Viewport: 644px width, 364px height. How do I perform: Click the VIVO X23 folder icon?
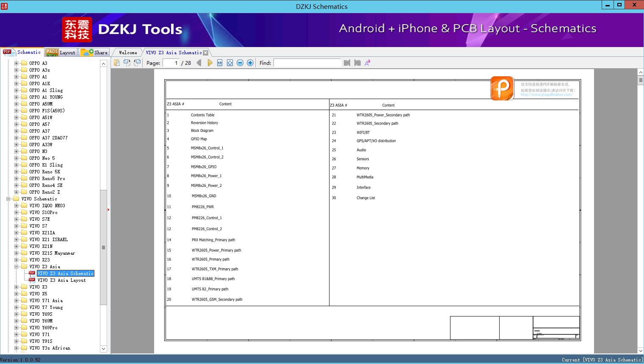(24, 260)
